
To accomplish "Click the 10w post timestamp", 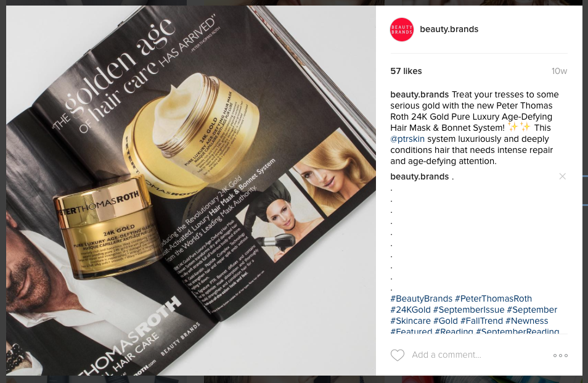I will click(559, 72).
